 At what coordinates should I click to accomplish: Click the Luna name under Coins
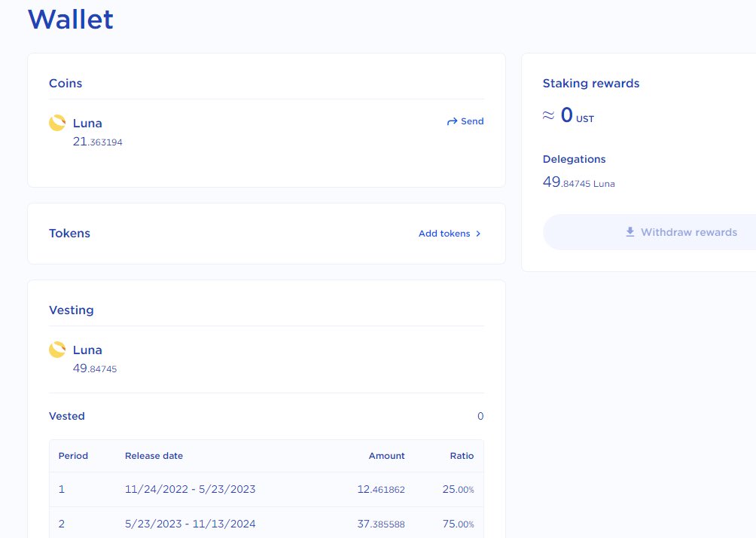coord(87,123)
